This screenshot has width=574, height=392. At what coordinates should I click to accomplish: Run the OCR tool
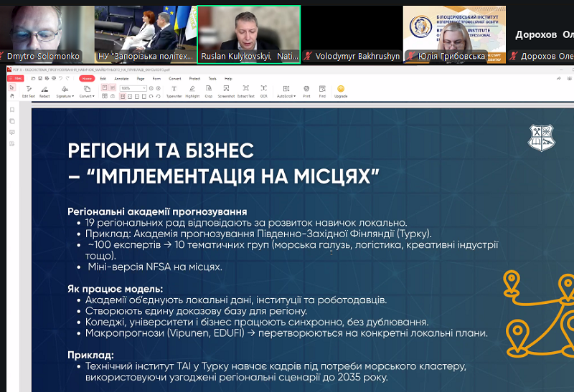(264, 92)
